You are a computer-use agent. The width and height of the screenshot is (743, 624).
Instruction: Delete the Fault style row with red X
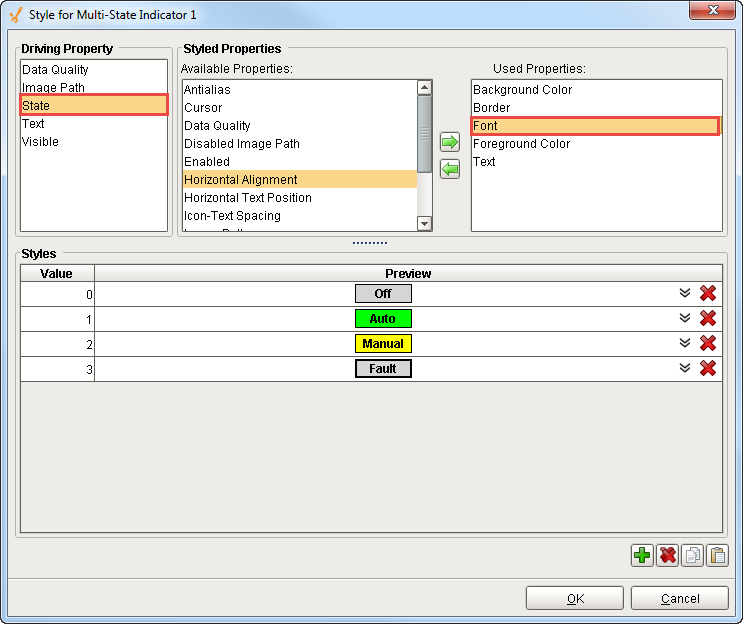click(x=708, y=368)
